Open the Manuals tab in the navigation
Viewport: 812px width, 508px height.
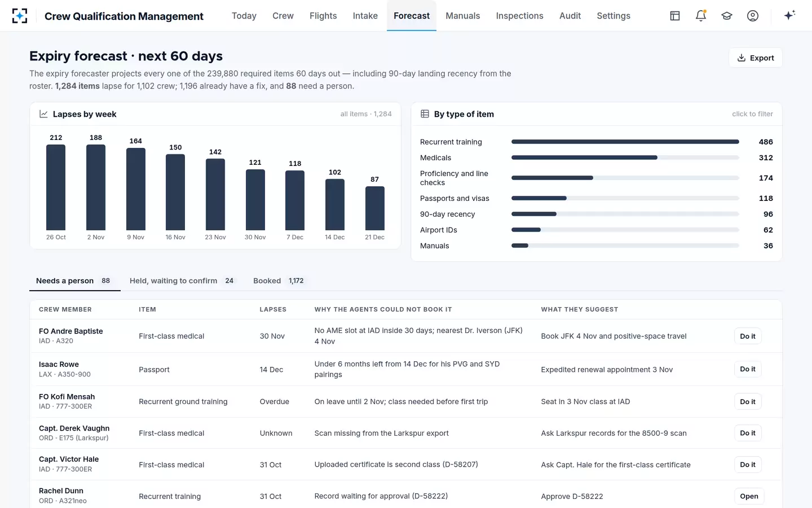[x=463, y=16]
